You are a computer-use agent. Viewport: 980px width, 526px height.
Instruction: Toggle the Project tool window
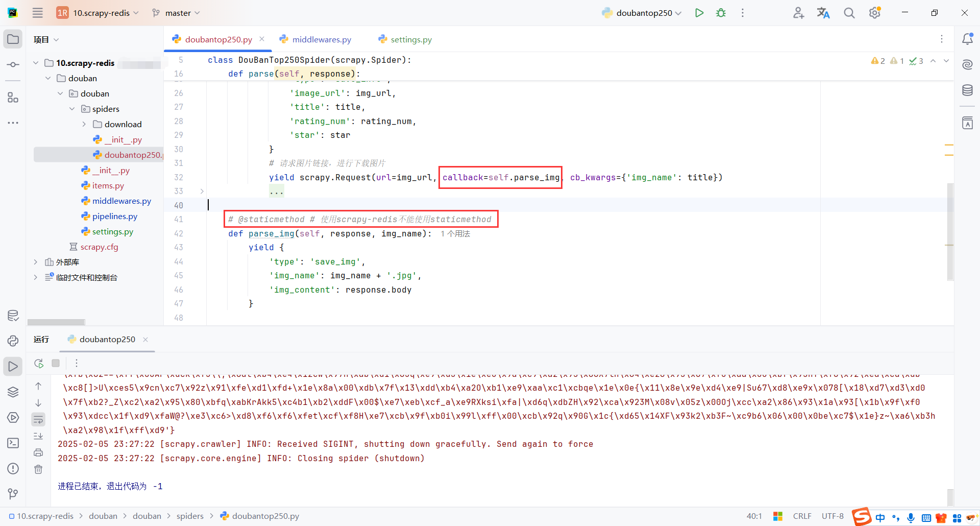[x=13, y=39]
